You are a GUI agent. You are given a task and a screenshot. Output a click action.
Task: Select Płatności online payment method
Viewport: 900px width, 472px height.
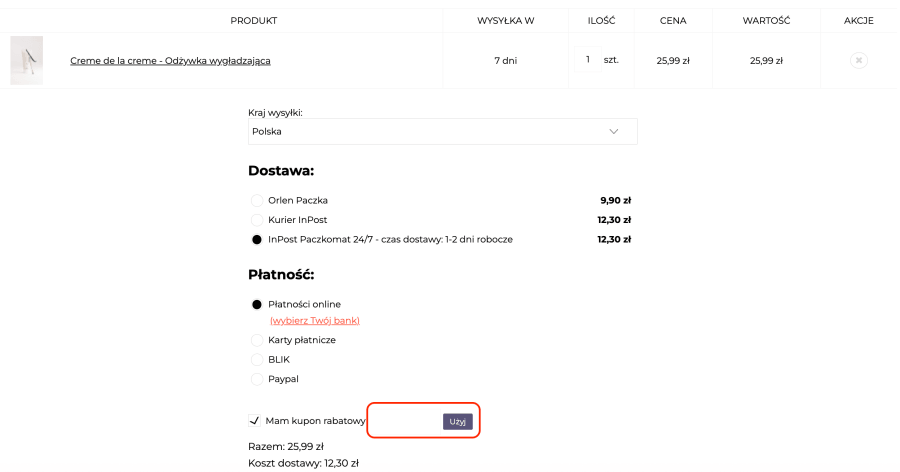pos(257,304)
